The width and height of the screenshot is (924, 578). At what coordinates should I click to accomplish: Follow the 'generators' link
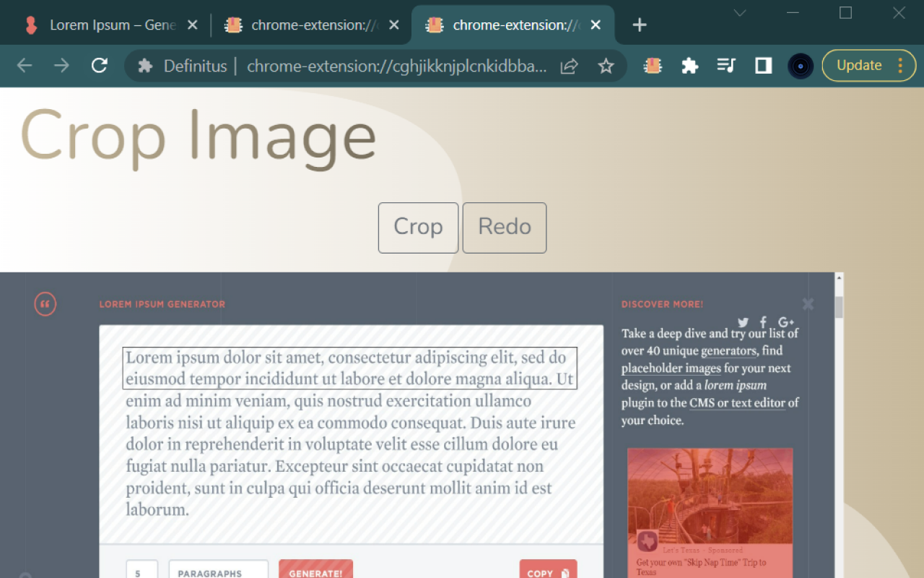[x=728, y=351]
